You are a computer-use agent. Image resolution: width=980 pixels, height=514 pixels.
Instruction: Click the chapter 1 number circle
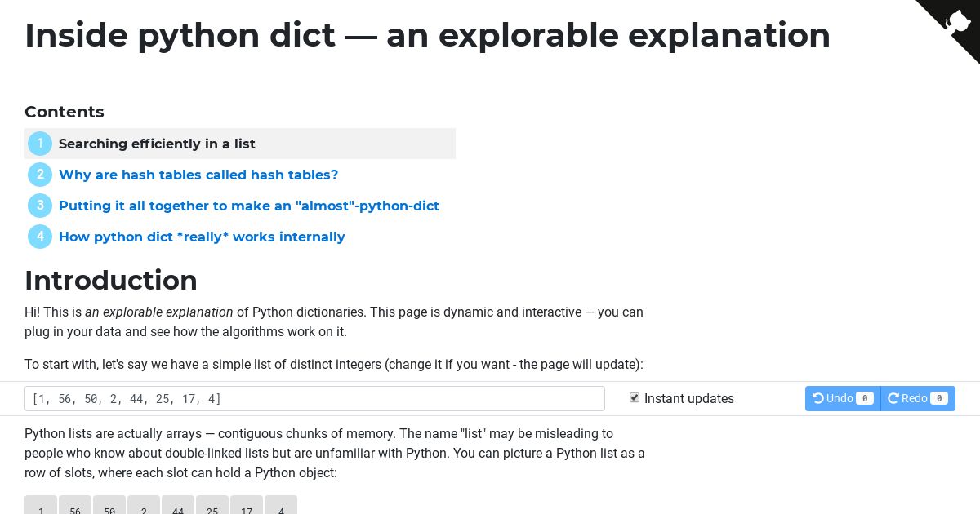coord(40,144)
